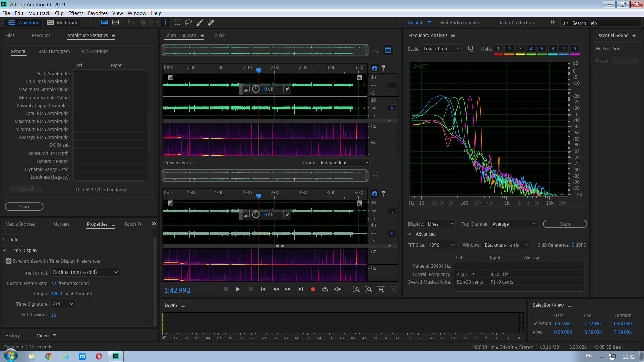Click the Rewind transport button
The height and width of the screenshot is (362, 644).
coord(276,289)
